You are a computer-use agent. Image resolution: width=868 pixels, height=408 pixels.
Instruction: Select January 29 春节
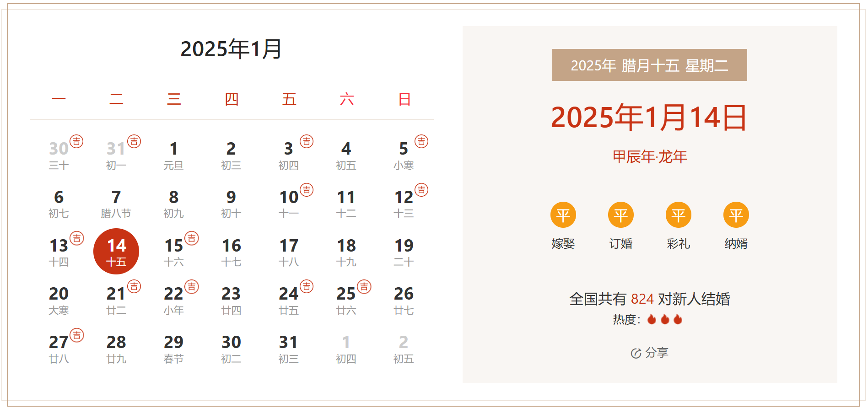(173, 349)
